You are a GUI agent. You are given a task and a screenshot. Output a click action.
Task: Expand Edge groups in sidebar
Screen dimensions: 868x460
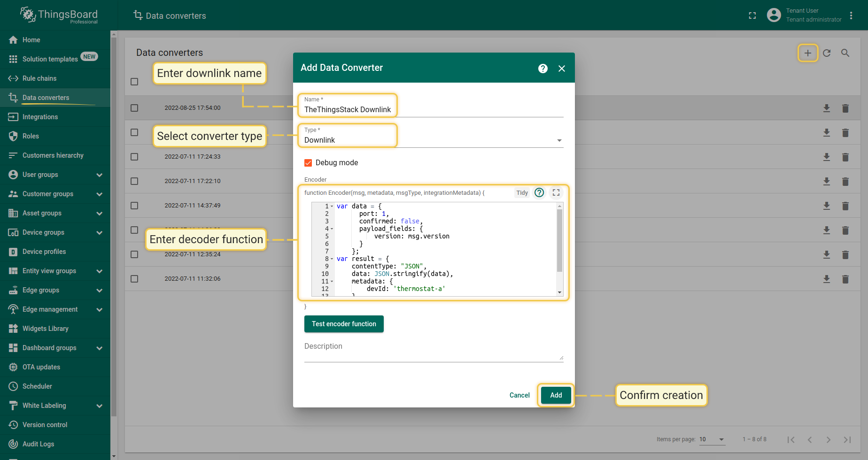pyautogui.click(x=100, y=291)
